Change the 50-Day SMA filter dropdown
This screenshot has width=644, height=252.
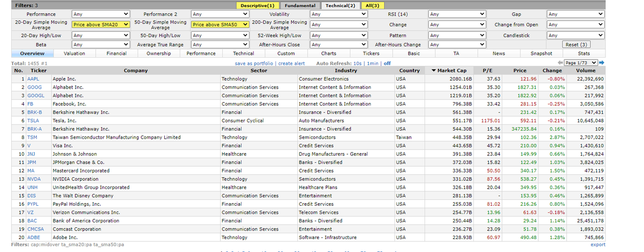click(x=220, y=25)
